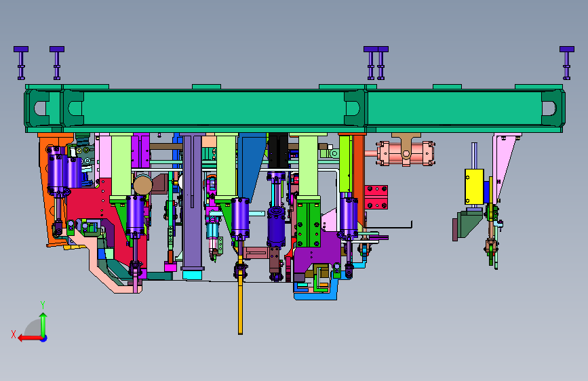This screenshot has height=381, width=588.
Task: Select the far-left purple T-bolt above the frame
Action: tap(21, 63)
